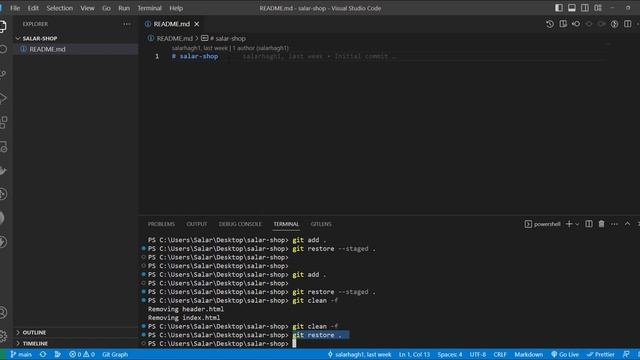Maximize panel size with chevron up
This screenshot has width=640, height=360.
[627, 224]
